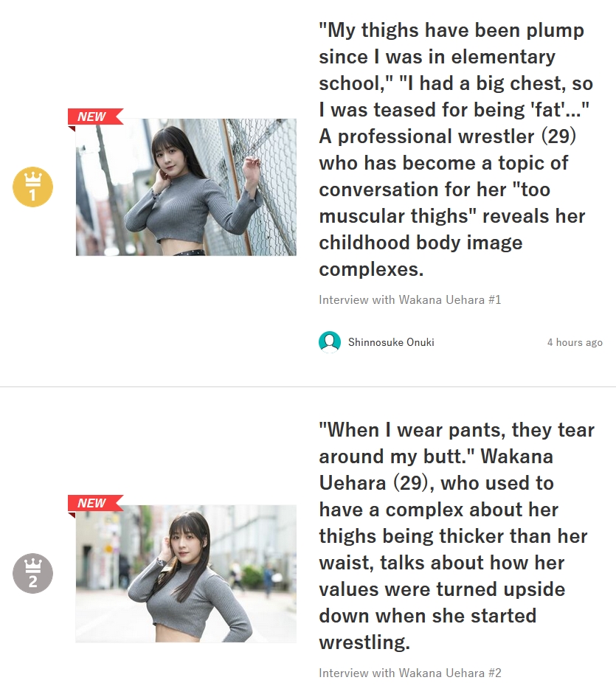The height and width of the screenshot is (697, 616).
Task: Click the "wrestling." final headline word
Action: point(364,642)
